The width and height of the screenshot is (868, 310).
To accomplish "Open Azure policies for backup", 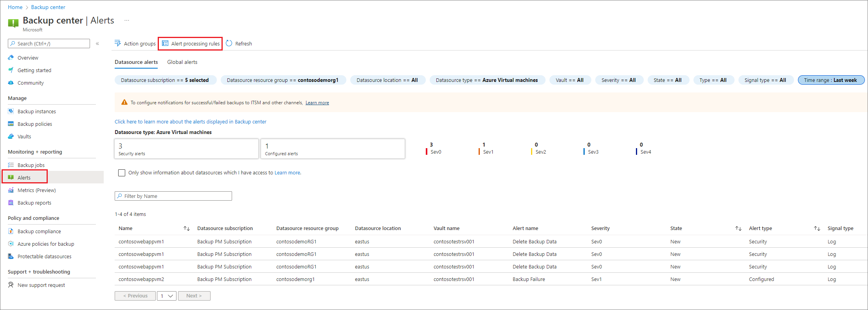I will (46, 244).
